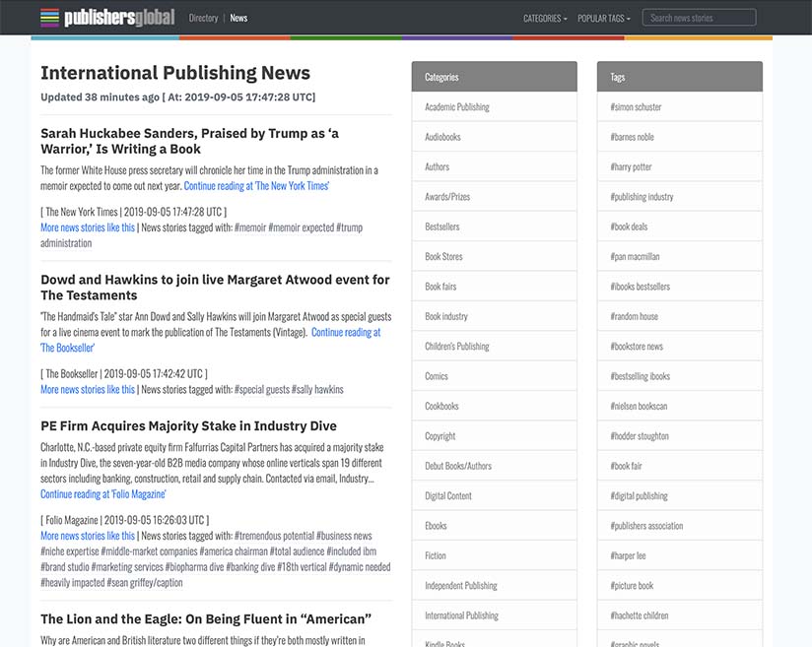Select the Audiobooks category
Image resolution: width=812 pixels, height=647 pixels.
(494, 137)
